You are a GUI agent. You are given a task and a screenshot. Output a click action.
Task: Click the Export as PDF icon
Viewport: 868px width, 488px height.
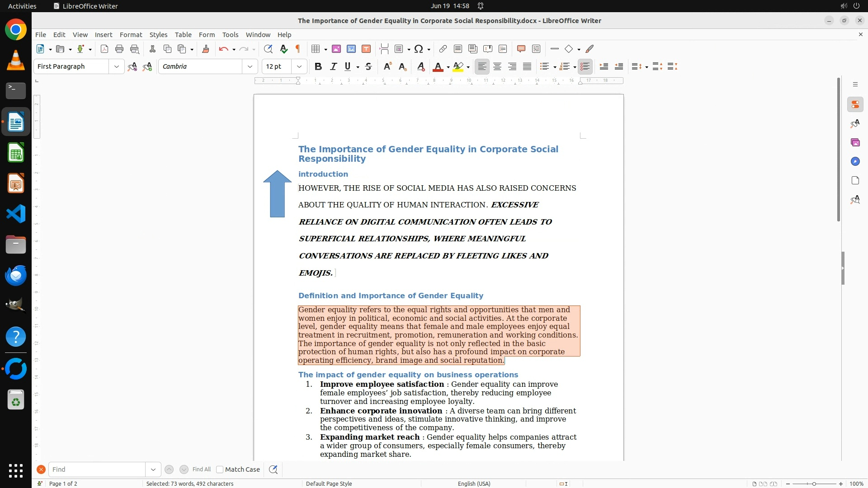pyautogui.click(x=104, y=49)
